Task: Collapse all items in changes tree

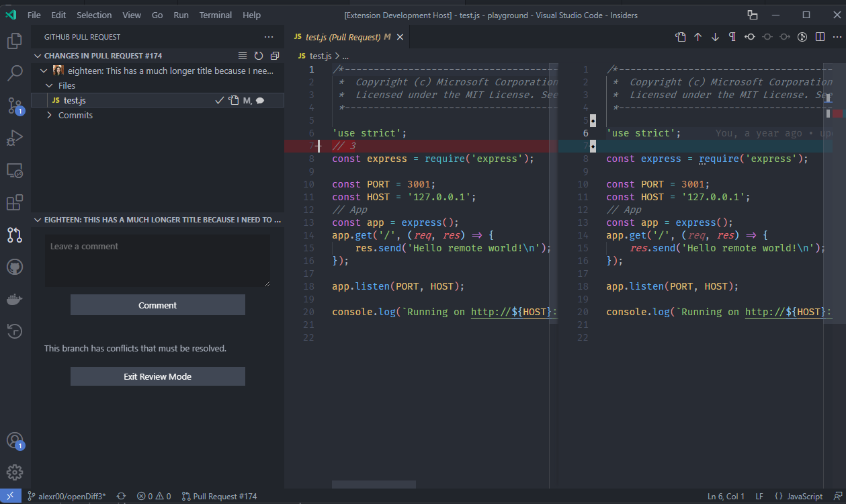Action: [x=275, y=56]
